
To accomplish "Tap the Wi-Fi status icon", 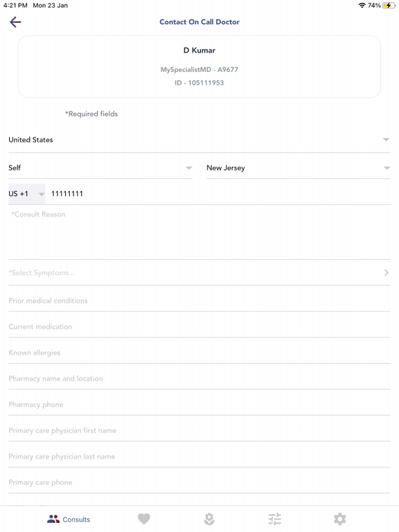I will pos(362,6).
